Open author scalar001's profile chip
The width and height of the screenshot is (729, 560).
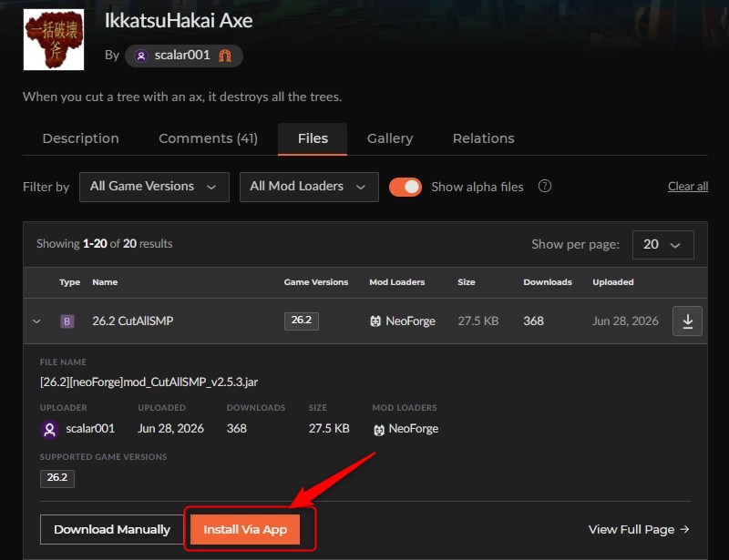coord(184,56)
